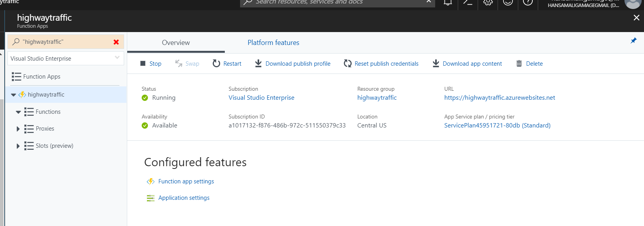Stop the highwaytraffic function app
The width and height of the screenshot is (644, 226).
tap(151, 63)
